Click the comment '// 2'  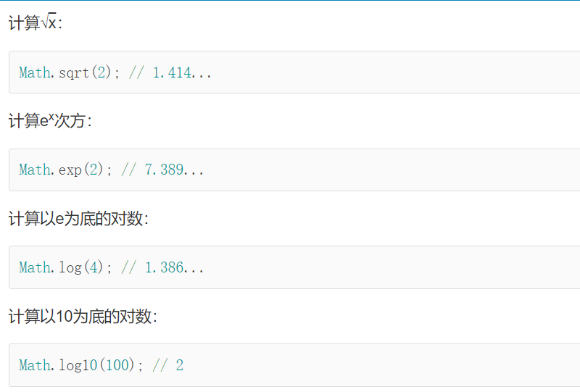point(168,365)
